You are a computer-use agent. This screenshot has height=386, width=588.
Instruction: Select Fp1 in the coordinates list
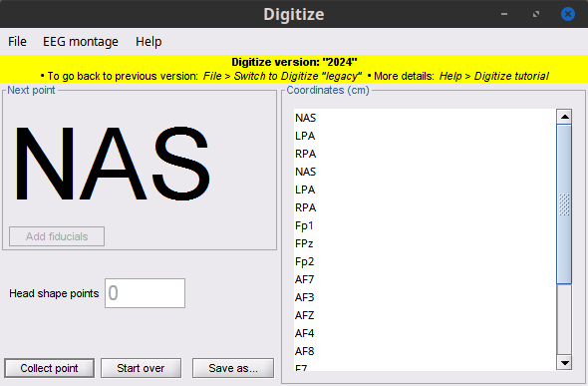click(x=425, y=225)
